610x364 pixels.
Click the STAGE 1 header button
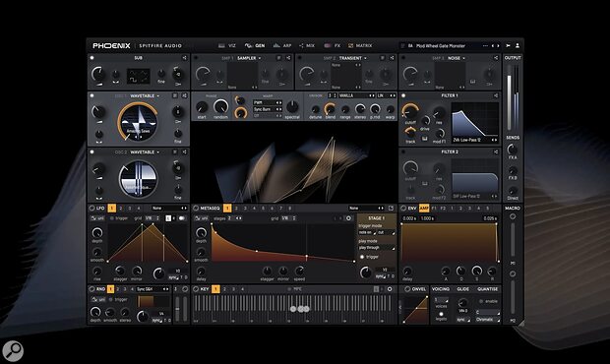pyautogui.click(x=376, y=218)
